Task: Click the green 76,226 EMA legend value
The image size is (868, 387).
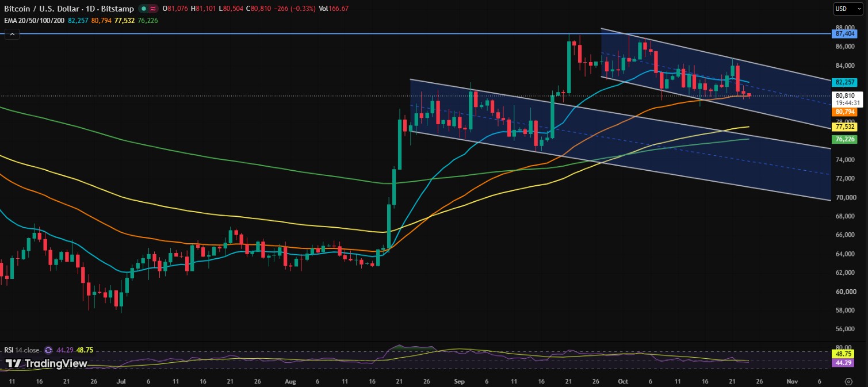Action: click(148, 20)
